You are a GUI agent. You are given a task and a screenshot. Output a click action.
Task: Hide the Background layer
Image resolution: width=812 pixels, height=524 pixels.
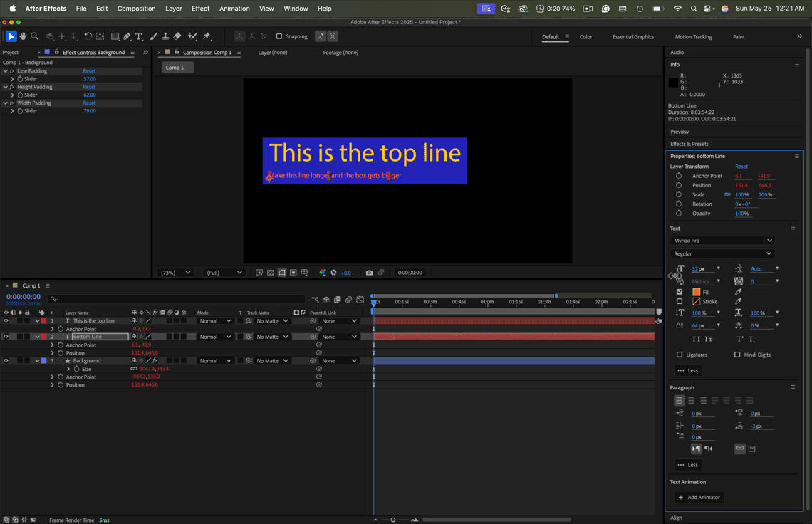click(6, 360)
